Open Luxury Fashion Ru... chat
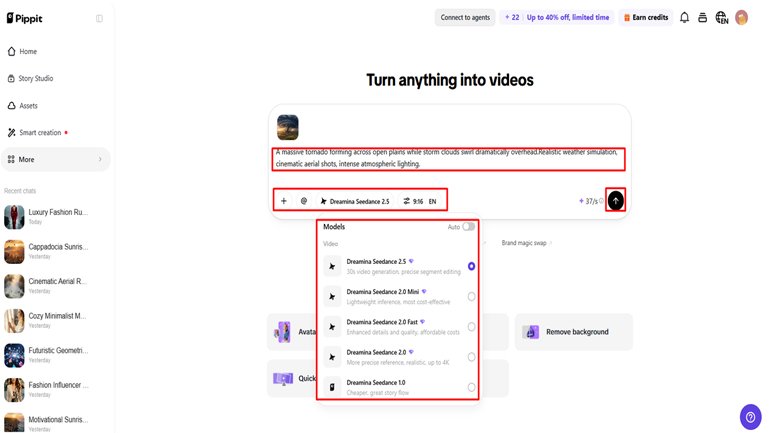The image size is (770, 433). pos(47,217)
